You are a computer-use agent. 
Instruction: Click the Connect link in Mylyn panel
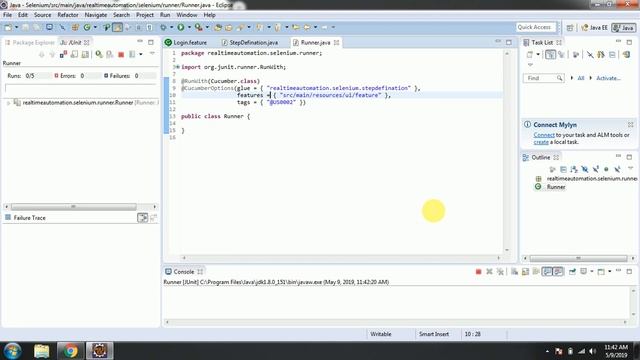tap(544, 135)
